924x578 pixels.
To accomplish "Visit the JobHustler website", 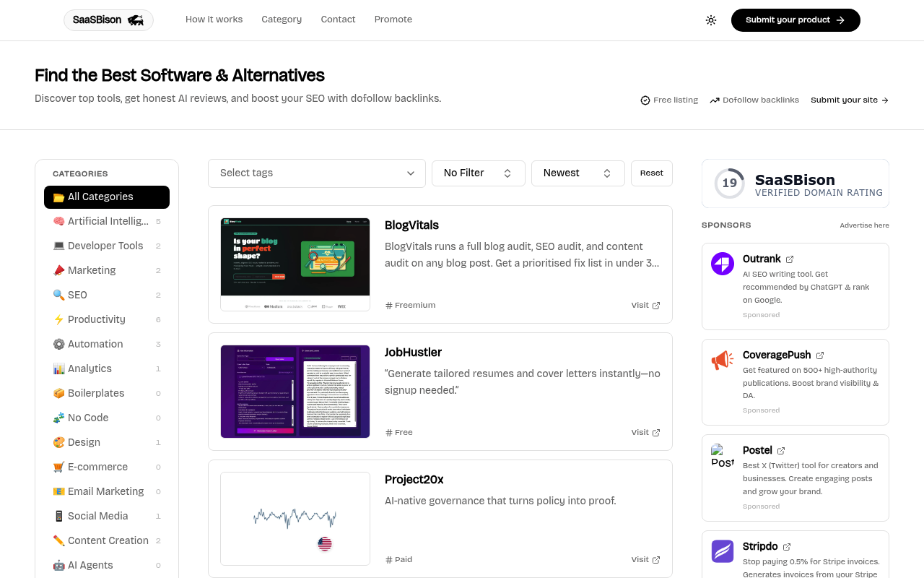I will [x=645, y=433].
